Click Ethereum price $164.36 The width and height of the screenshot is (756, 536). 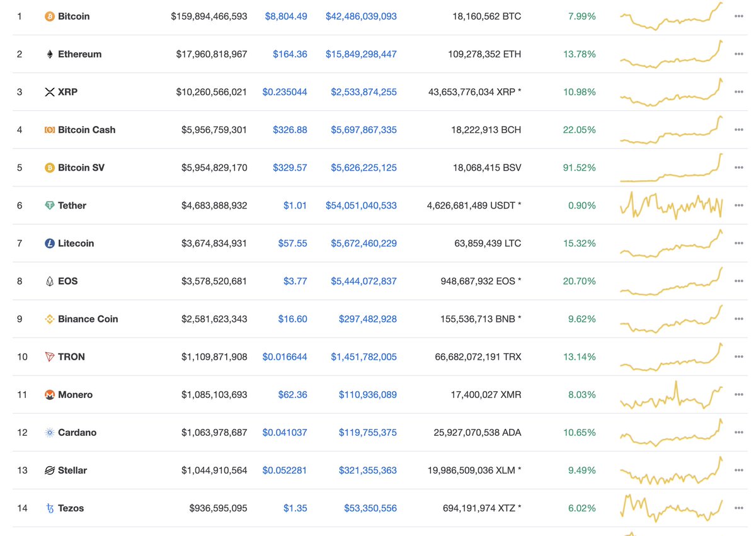[x=290, y=54]
